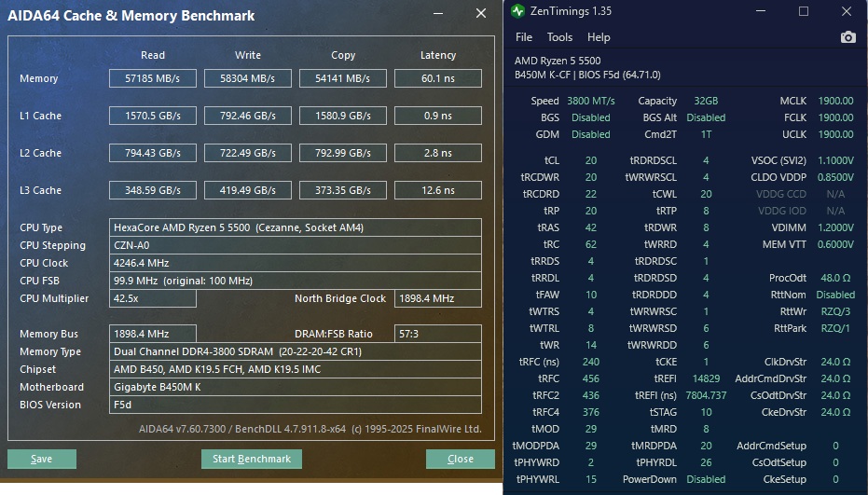Click the tREFI value 14829
Viewport: 868px width, 495px height.
[706, 378]
